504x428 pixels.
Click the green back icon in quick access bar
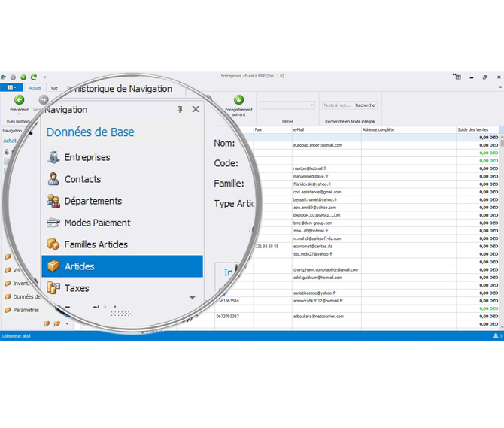[23, 77]
